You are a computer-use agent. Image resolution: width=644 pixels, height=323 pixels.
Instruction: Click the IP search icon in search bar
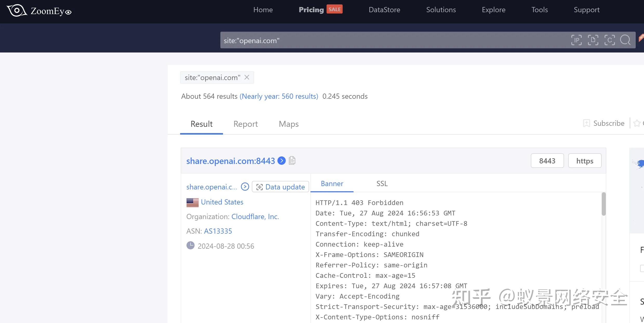coord(576,40)
